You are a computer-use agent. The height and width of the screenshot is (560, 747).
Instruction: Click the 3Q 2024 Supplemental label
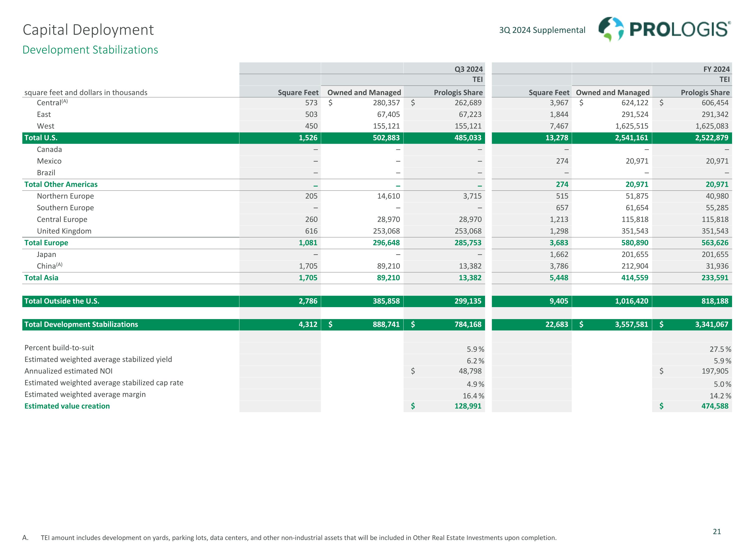[542, 30]
